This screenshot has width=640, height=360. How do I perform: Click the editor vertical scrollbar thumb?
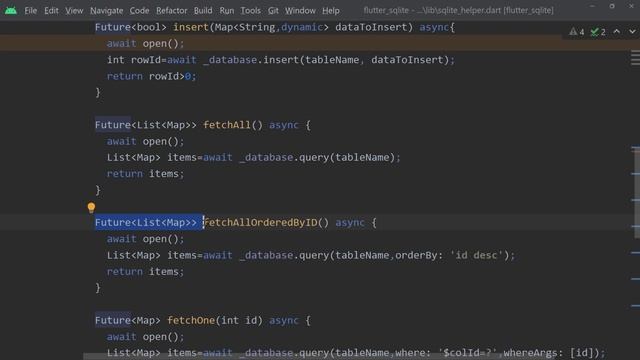[x=636, y=192]
